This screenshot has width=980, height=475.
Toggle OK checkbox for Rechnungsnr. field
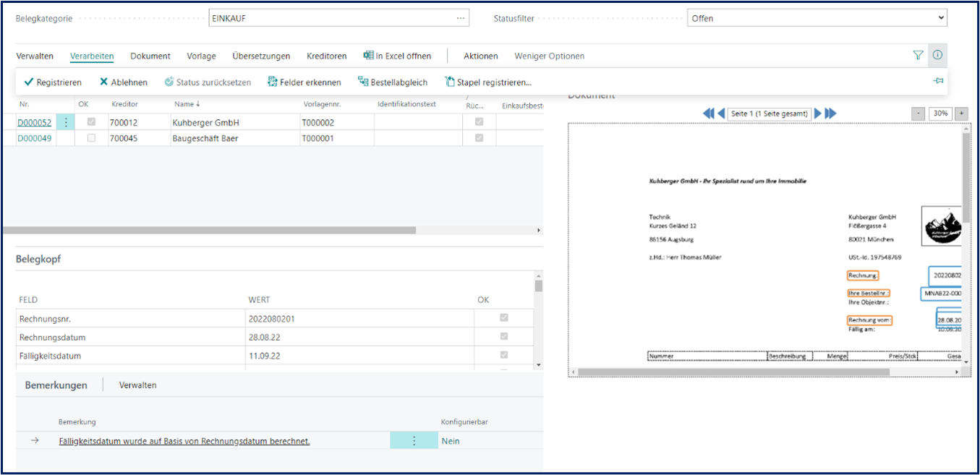[504, 318]
